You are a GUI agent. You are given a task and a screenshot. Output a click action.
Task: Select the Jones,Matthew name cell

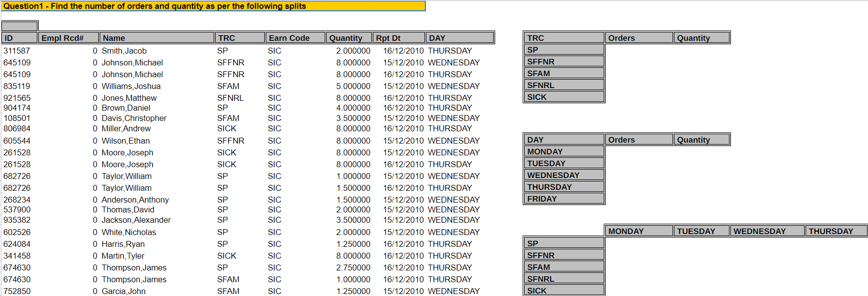pos(129,98)
